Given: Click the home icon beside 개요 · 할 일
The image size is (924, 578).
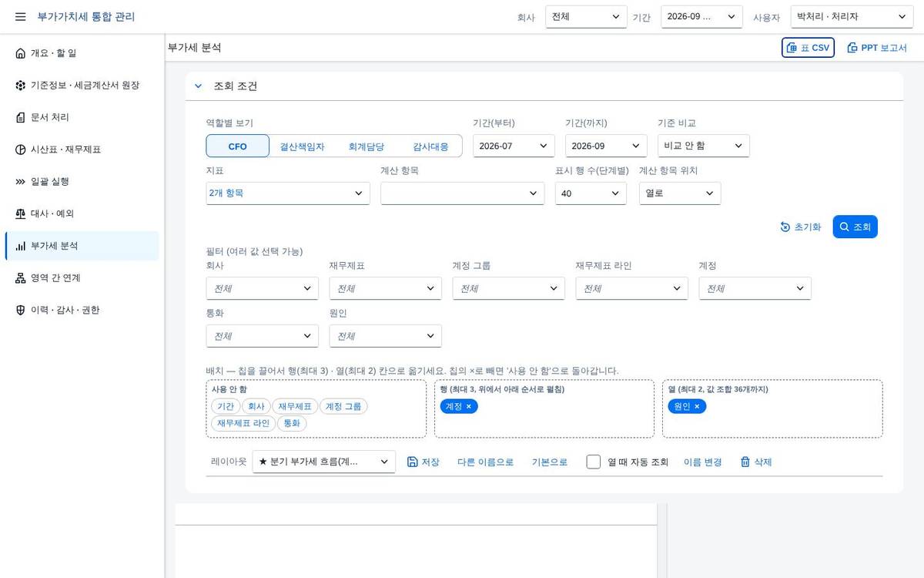Looking at the screenshot, I should [x=20, y=53].
